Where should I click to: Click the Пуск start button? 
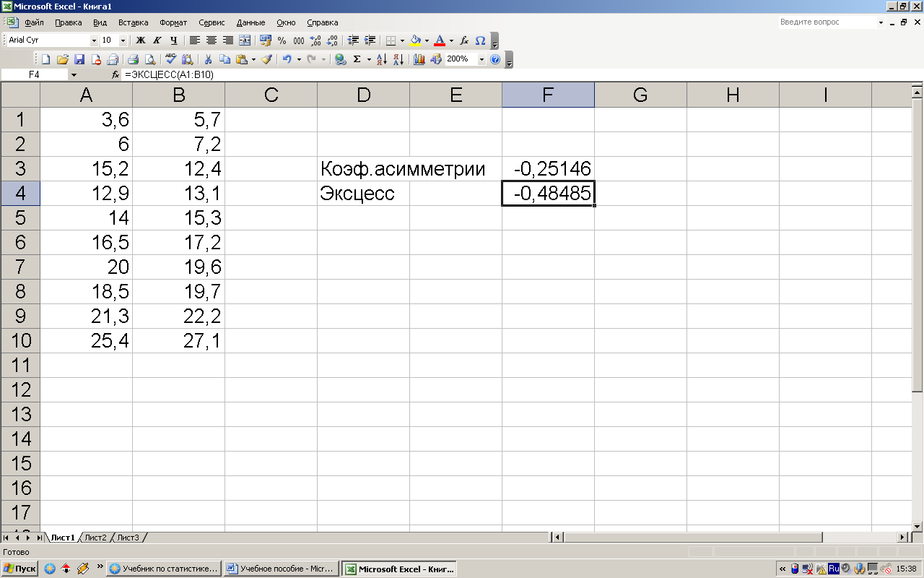pos(19,569)
